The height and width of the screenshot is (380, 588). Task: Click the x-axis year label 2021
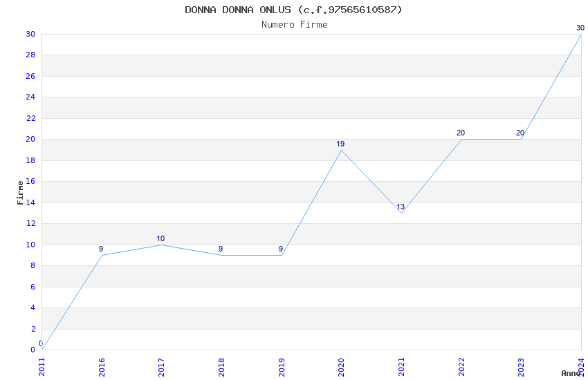tap(401, 368)
